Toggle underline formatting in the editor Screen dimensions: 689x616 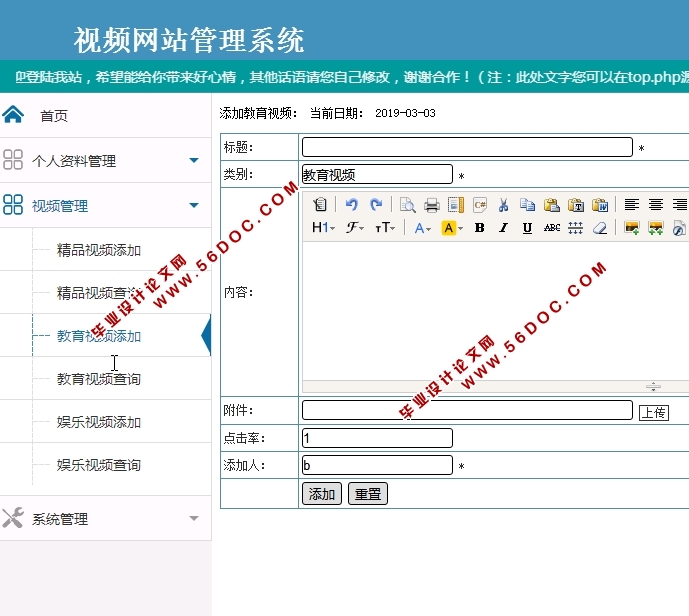click(527, 228)
